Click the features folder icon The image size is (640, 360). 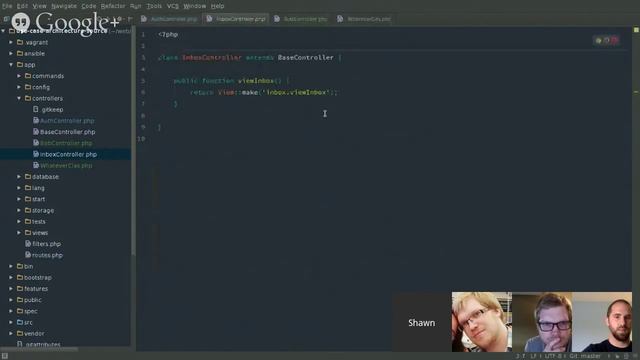pyautogui.click(x=20, y=289)
